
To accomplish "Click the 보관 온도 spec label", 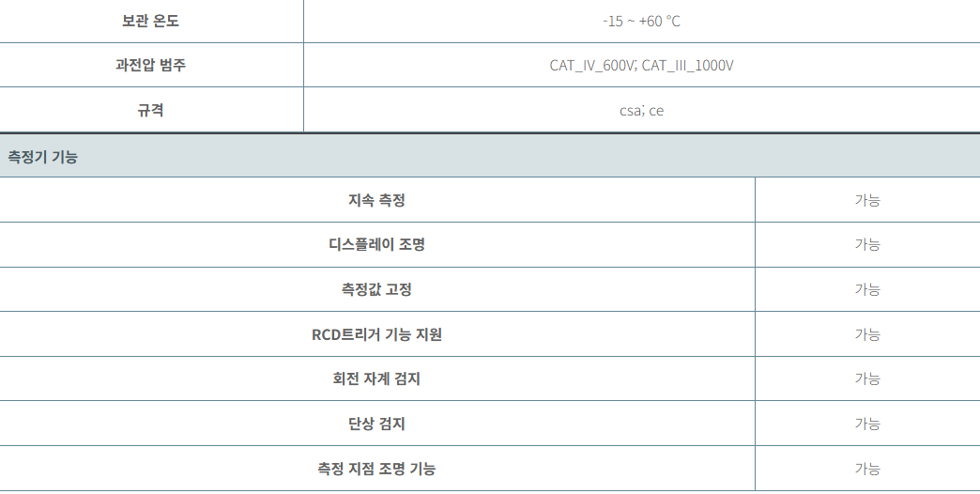I will pyautogui.click(x=150, y=21).
